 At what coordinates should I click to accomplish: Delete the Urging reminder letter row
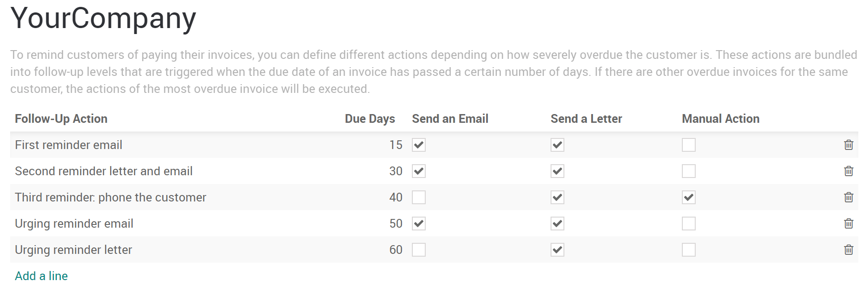coord(848,250)
